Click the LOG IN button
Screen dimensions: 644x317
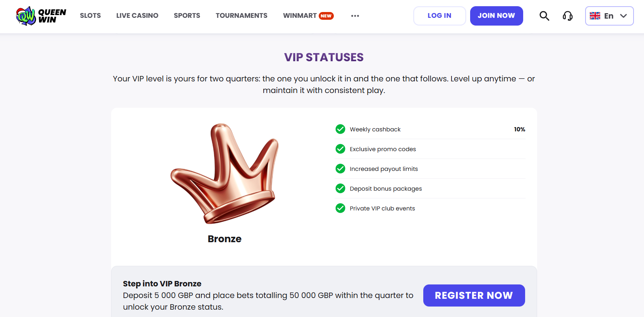[x=439, y=16]
